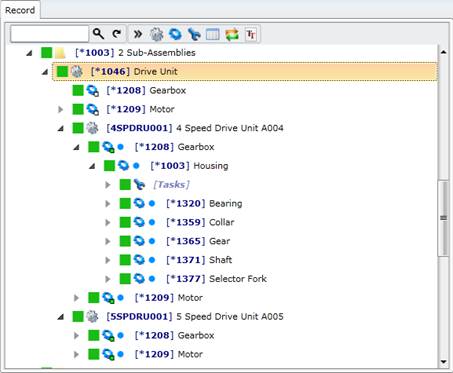The height and width of the screenshot is (373, 453).
Task: Click the double chevron expand-all toolbar icon
Action: pos(138,34)
